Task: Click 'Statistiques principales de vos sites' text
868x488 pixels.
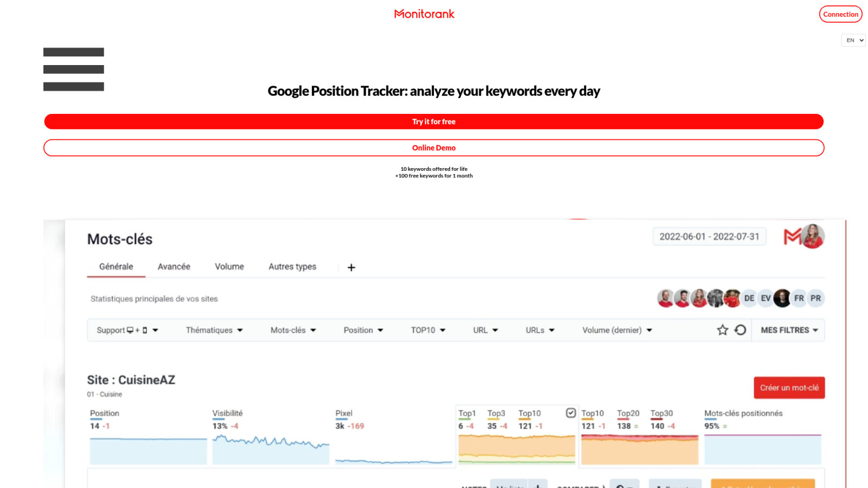Action: (154, 299)
